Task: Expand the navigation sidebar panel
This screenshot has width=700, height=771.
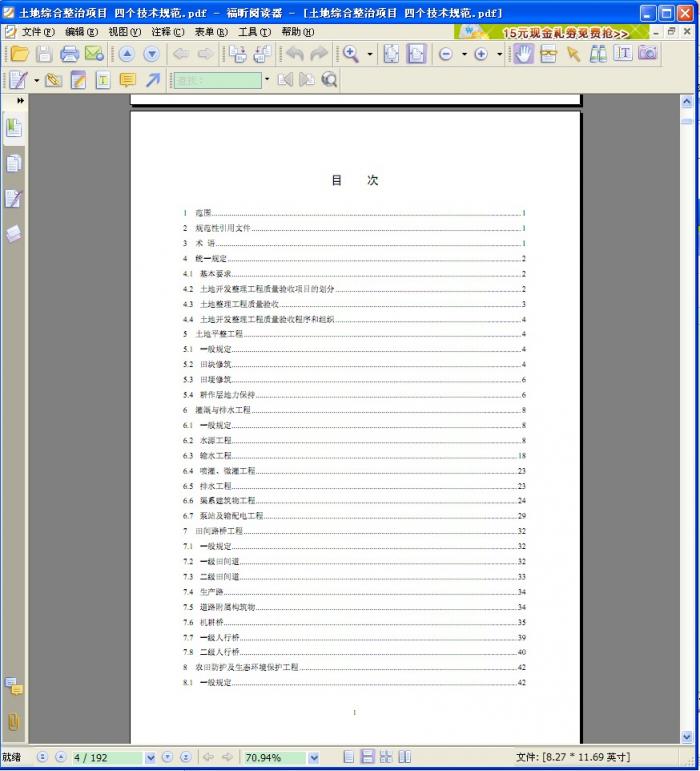Action: (20, 101)
